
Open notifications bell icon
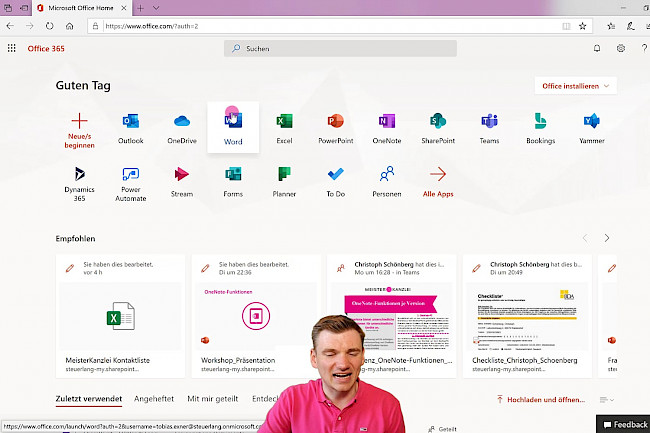click(x=597, y=48)
